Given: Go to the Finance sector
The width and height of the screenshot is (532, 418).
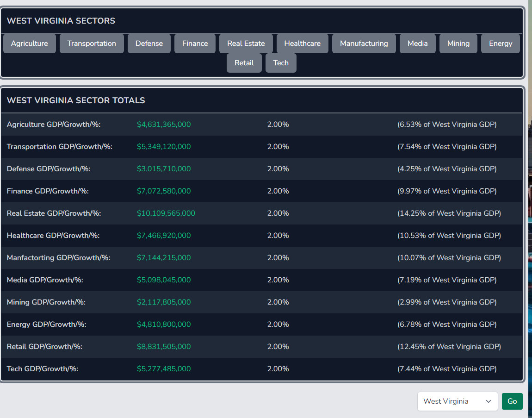Looking at the screenshot, I should click(x=195, y=44).
